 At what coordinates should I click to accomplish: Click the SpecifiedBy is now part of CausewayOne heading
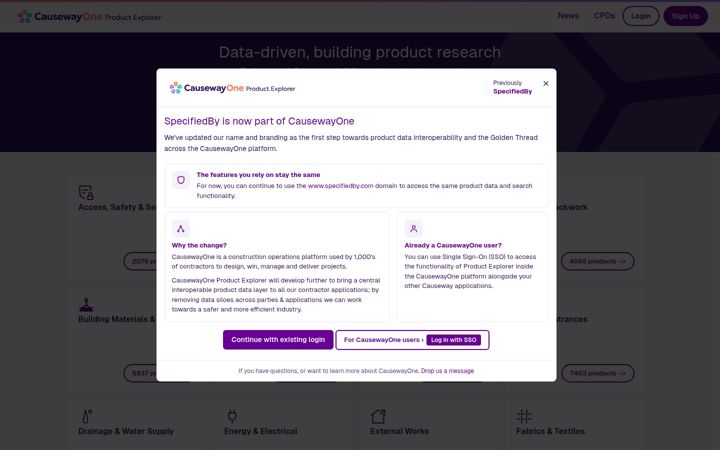pyautogui.click(x=259, y=121)
